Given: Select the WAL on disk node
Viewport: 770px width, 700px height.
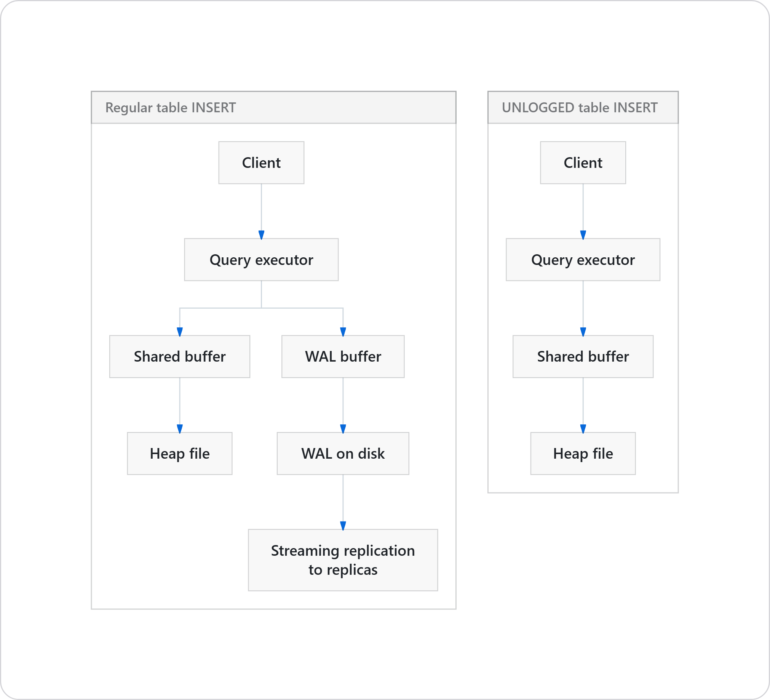Looking at the screenshot, I should click(x=343, y=453).
